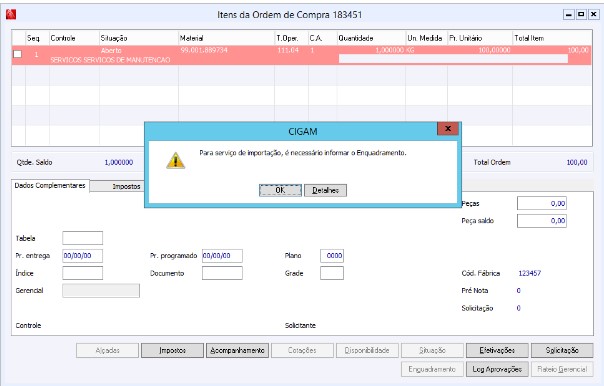The height and width of the screenshot is (386, 604).
Task: Click the Rateio Gerencial button
Action: 562,369
